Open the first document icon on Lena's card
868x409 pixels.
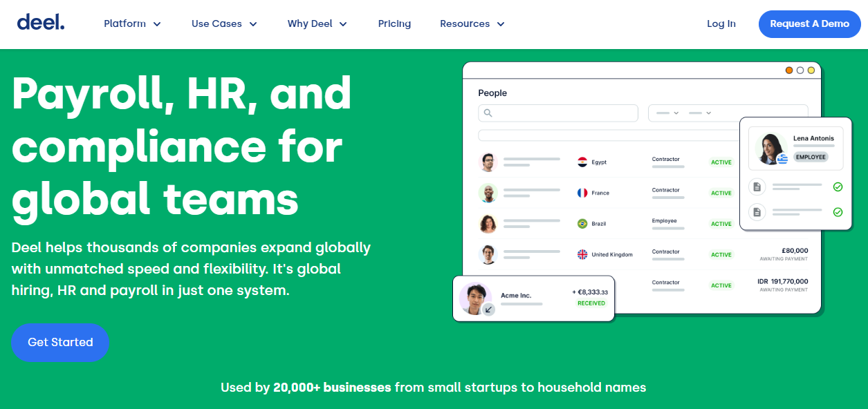tap(757, 186)
